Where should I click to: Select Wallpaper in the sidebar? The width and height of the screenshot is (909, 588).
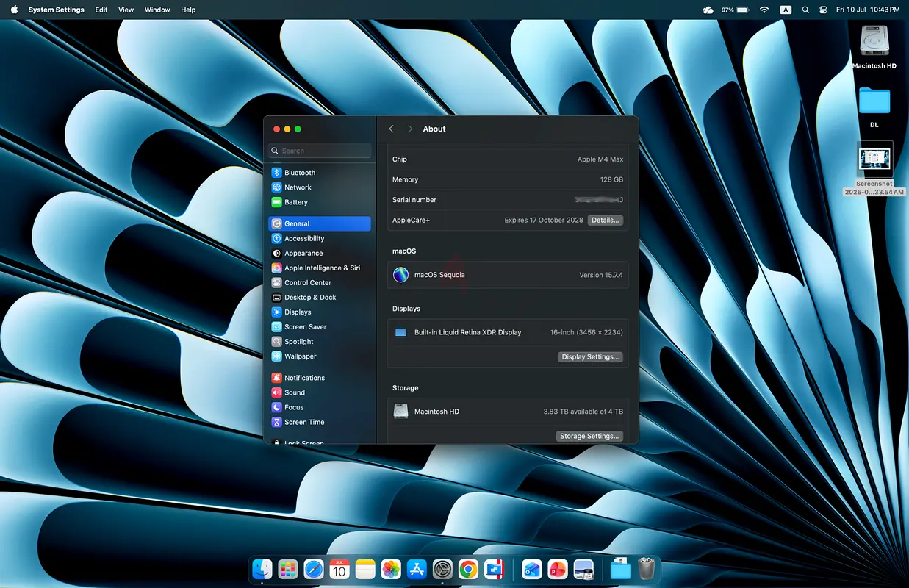coord(320,356)
